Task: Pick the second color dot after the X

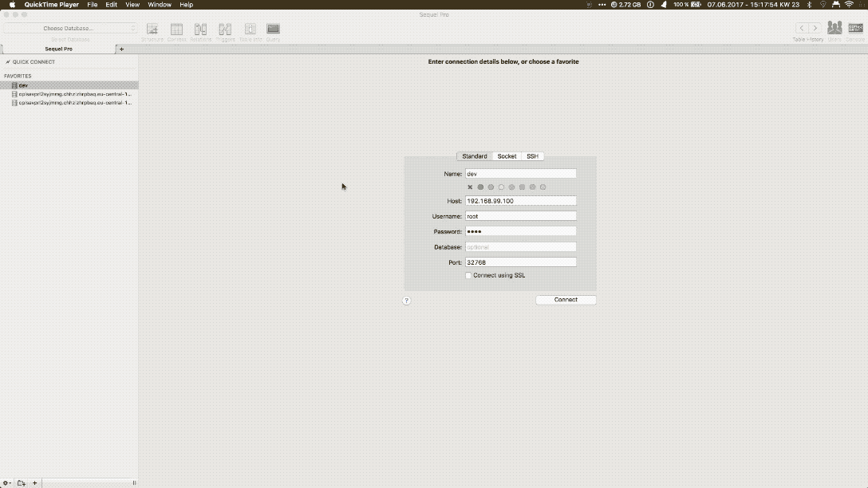Action: click(x=491, y=187)
